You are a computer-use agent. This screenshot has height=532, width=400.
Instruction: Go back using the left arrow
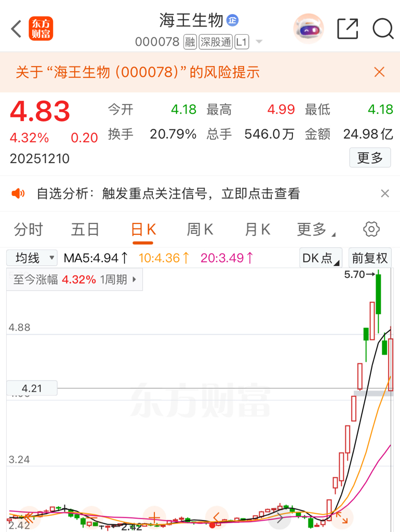[16, 29]
